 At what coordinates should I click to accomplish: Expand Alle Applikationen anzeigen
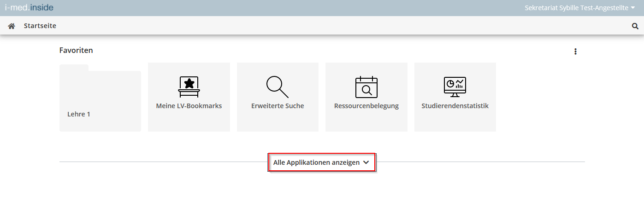point(322,162)
